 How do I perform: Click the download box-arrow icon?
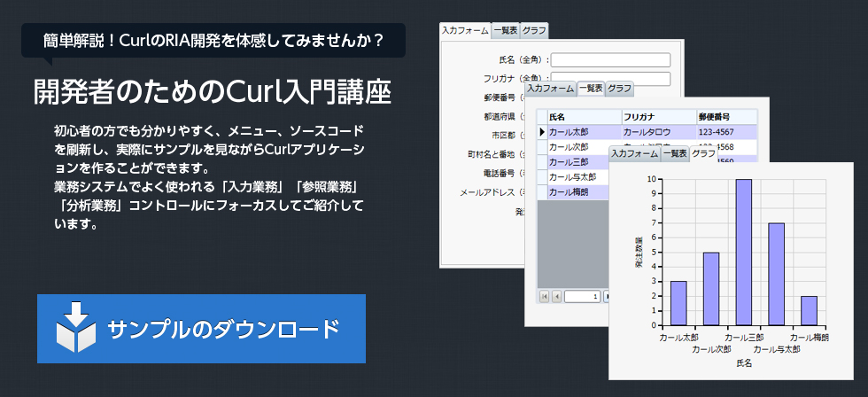tap(76, 327)
